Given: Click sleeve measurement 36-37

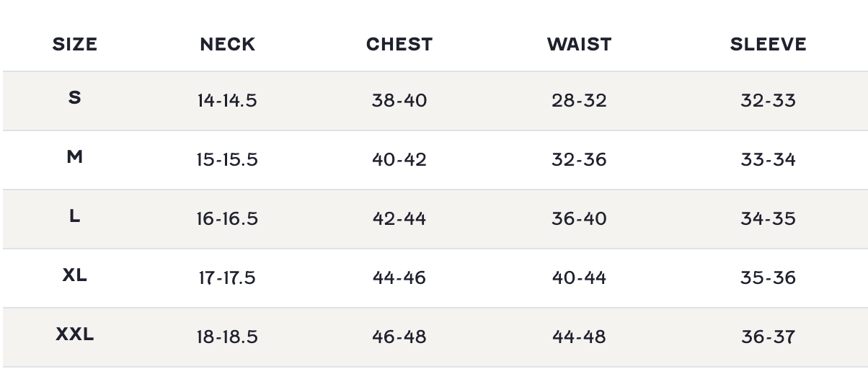Looking at the screenshot, I should [x=768, y=337].
